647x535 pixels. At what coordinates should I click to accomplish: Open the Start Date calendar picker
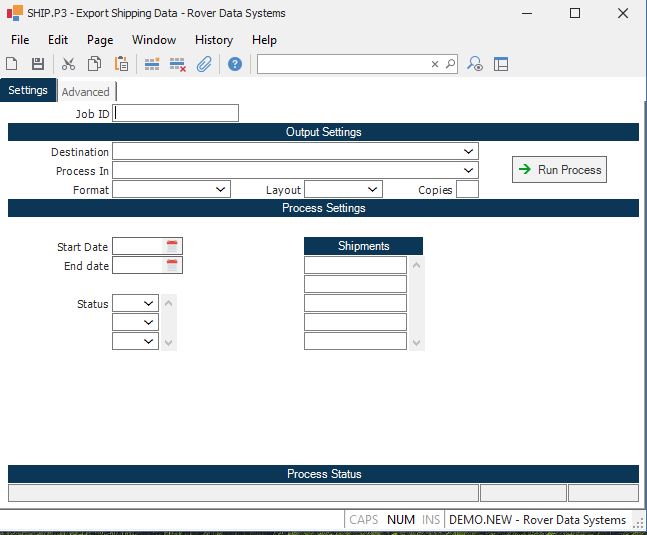point(172,246)
